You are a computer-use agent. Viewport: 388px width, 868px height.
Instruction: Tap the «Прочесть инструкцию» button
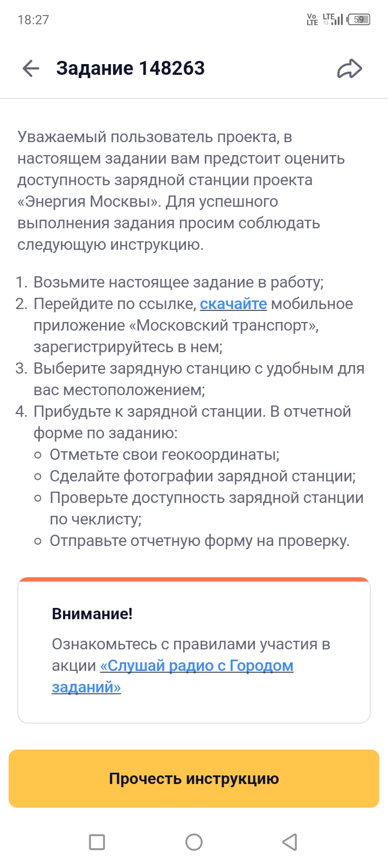click(194, 779)
